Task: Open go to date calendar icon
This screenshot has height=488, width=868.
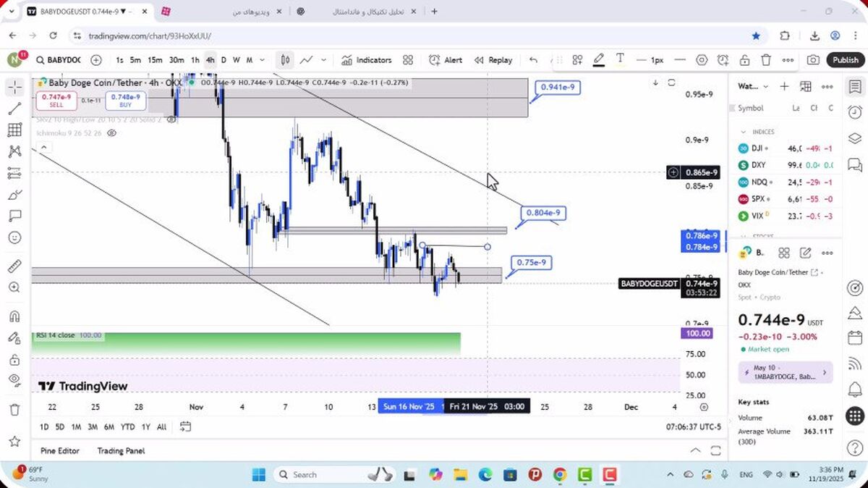Action: pyautogui.click(x=185, y=426)
